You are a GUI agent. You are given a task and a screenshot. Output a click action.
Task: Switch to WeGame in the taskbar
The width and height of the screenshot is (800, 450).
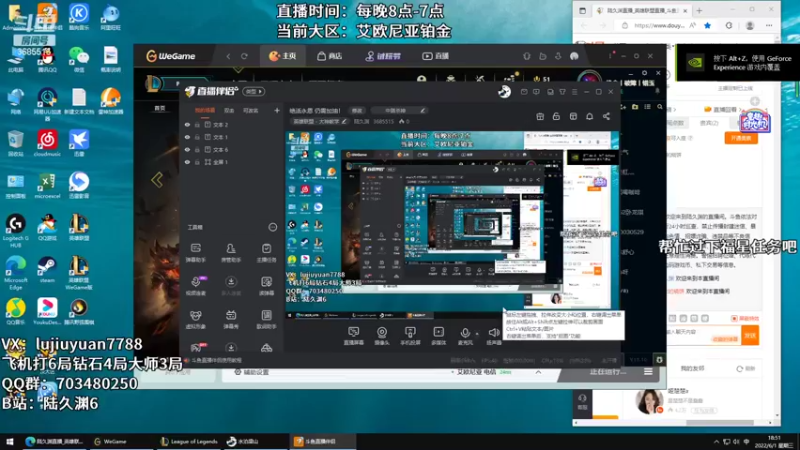coord(110,441)
